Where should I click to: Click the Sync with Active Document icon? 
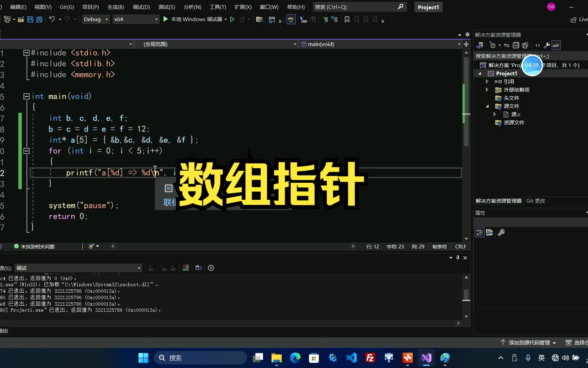coord(506,45)
